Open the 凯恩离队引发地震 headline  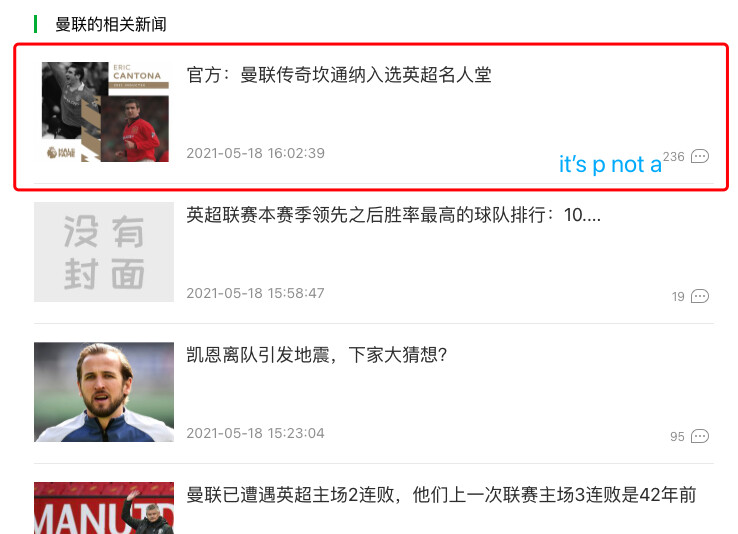pos(317,355)
